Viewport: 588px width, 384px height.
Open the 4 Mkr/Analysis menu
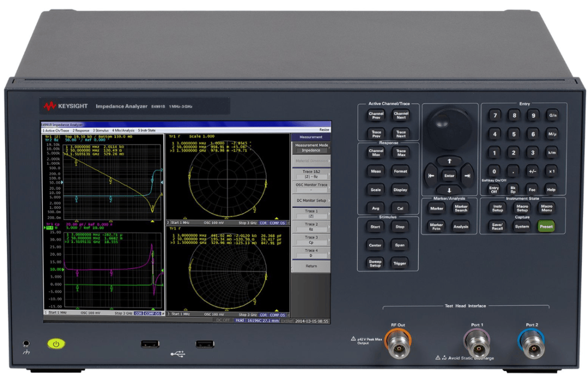(x=123, y=130)
